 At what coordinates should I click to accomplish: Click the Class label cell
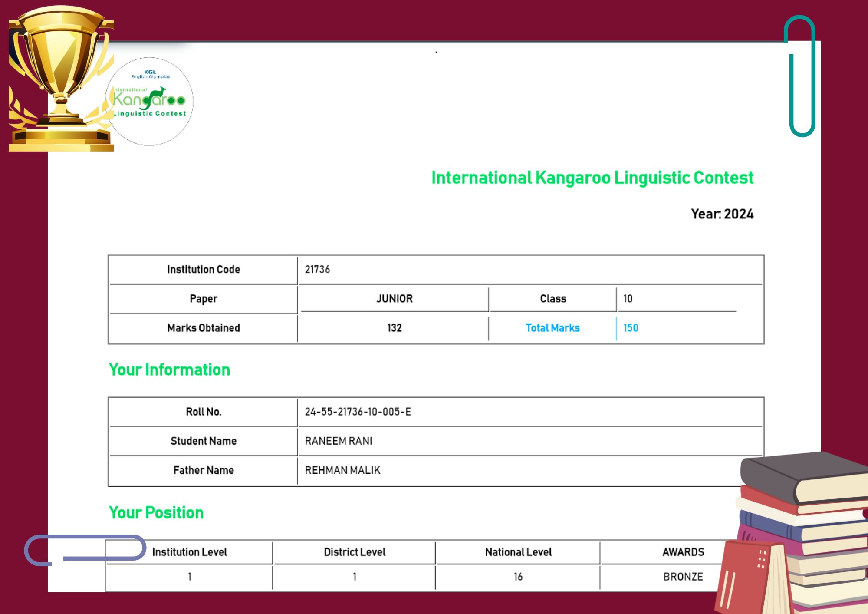coord(553,299)
